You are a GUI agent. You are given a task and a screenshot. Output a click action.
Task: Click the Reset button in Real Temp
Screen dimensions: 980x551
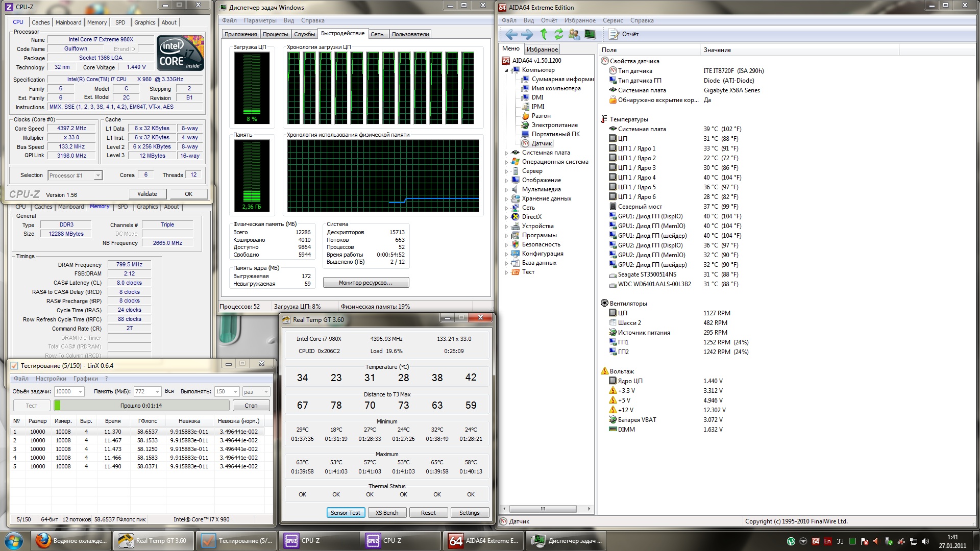tap(428, 513)
